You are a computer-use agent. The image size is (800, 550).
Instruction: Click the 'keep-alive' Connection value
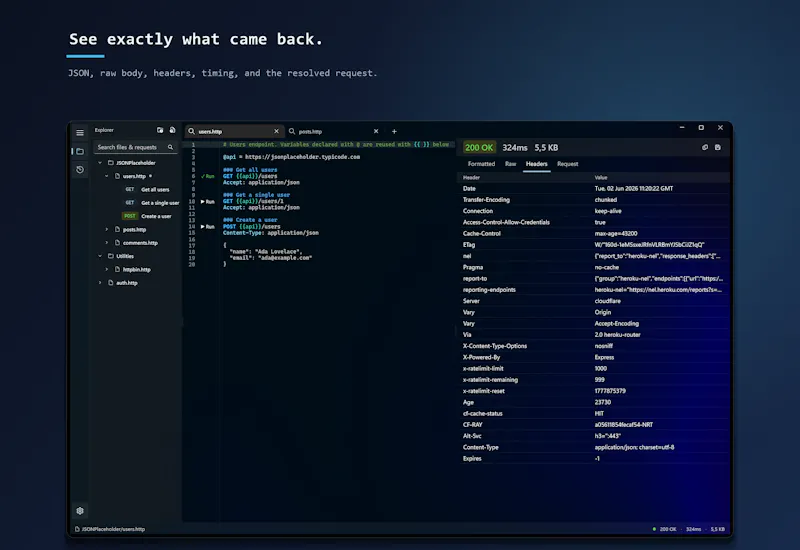pos(608,211)
